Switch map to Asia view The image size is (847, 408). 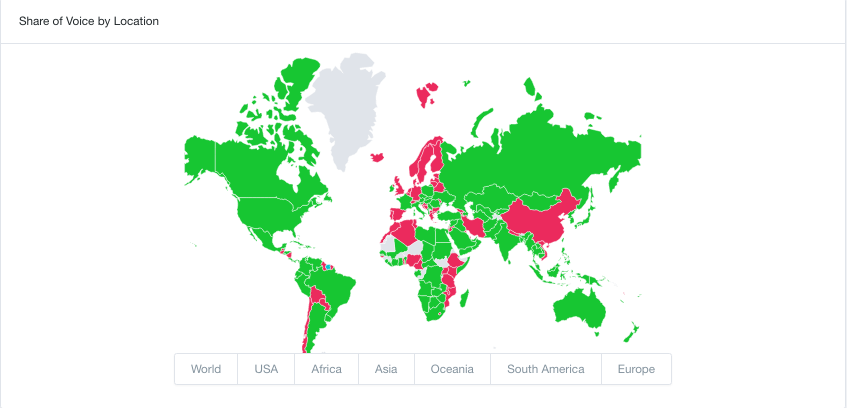coord(386,369)
